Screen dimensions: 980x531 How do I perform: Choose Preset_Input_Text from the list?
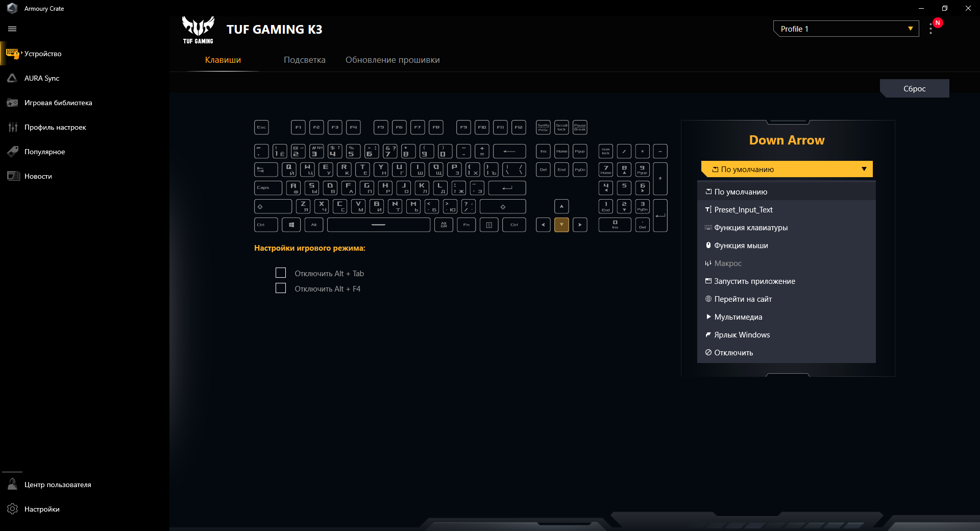coord(787,210)
